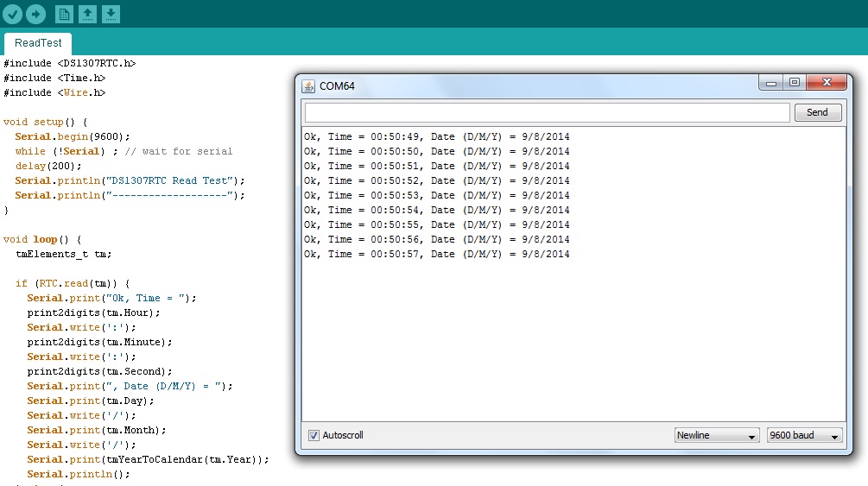Click the print2digits(tm.Second); line
This screenshot has width=868, height=486.
[99, 371]
